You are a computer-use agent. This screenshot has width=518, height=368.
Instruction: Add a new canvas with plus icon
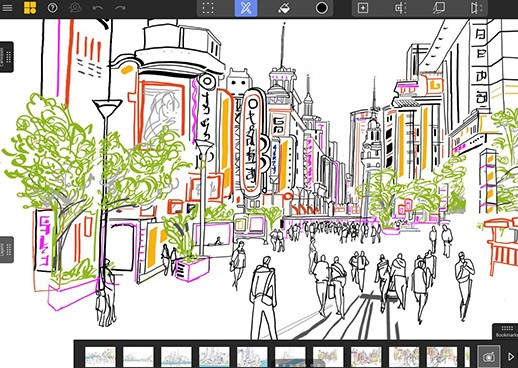click(x=363, y=8)
